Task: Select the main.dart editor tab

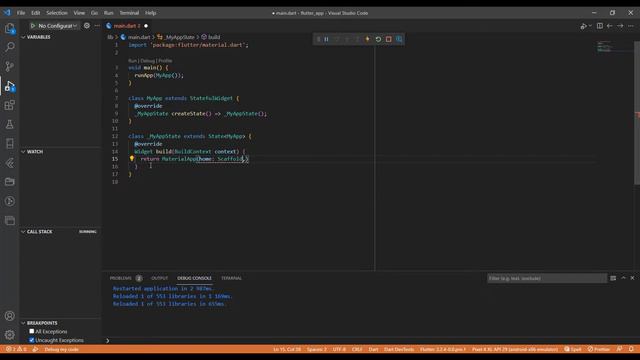Action: [127, 26]
